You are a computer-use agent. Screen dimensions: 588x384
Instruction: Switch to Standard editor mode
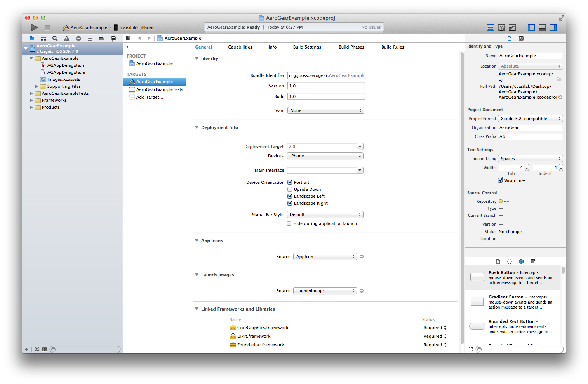coord(491,28)
